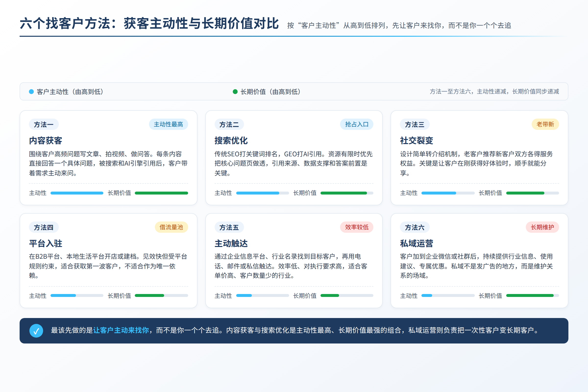This screenshot has height=392, width=588.
Task: Click the highlighted 让客户主动来找你 text
Action: tap(121, 331)
